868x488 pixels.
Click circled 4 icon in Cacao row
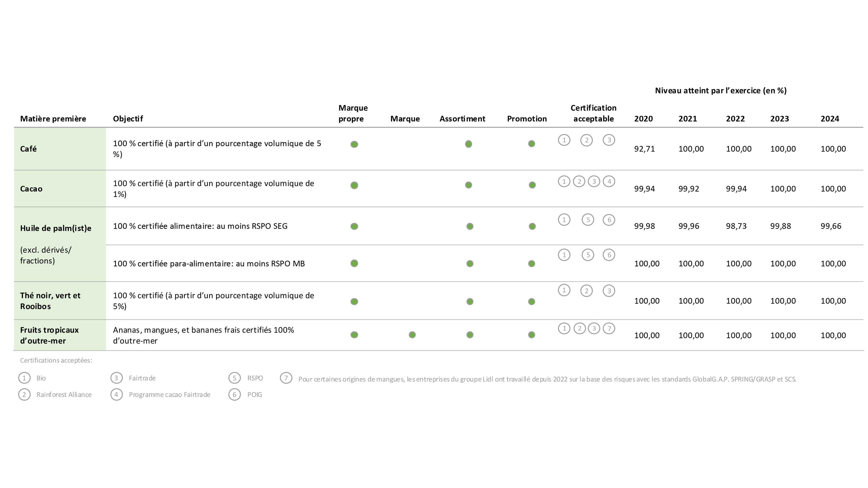point(609,181)
